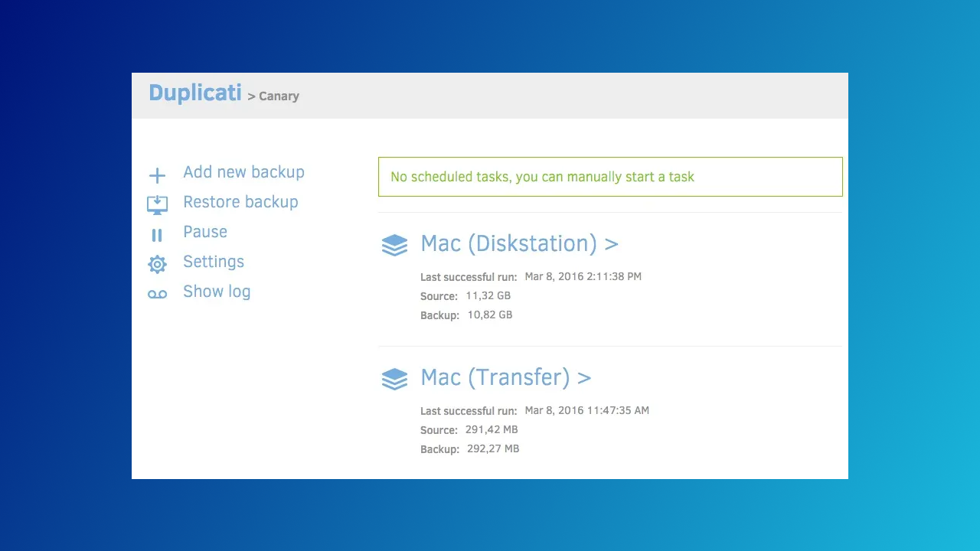Expand the Mac (Diskstation) backup title
980x551 pixels.
[519, 244]
